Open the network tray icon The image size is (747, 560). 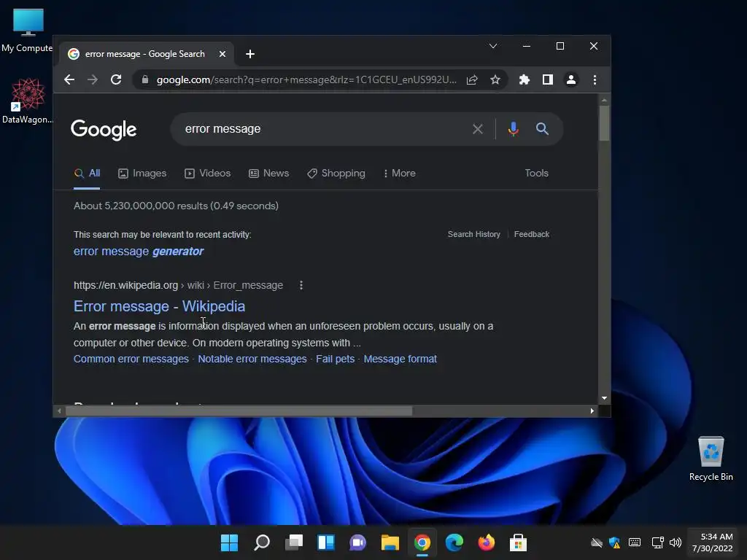[x=658, y=542]
